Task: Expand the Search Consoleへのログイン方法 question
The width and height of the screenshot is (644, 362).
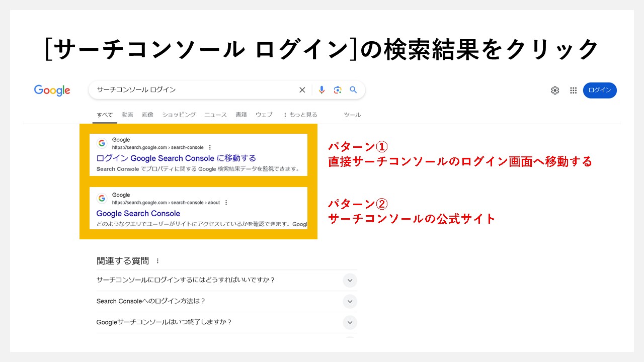Action: [350, 301]
